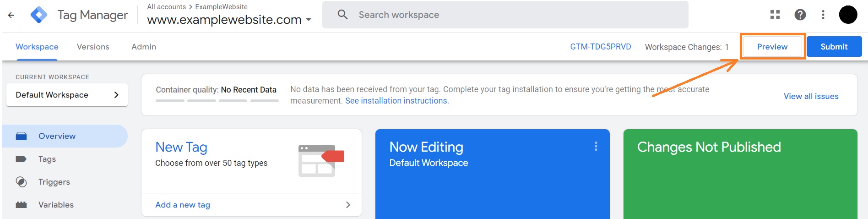Viewport: 868px width, 219px height.
Task: Open the Now Editing card options menu
Action: point(596,146)
